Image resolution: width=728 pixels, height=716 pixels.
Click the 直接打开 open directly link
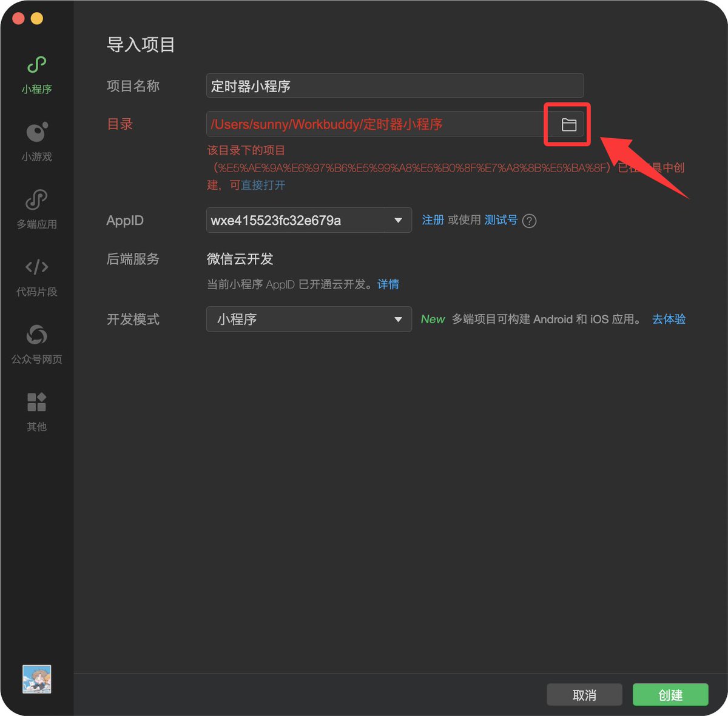click(x=263, y=185)
